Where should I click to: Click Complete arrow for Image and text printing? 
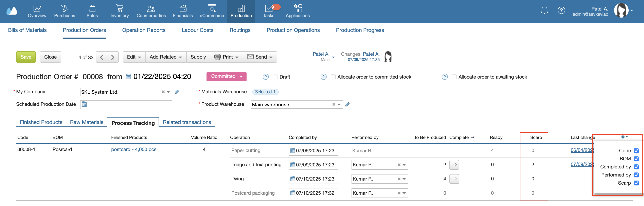[x=454, y=165]
